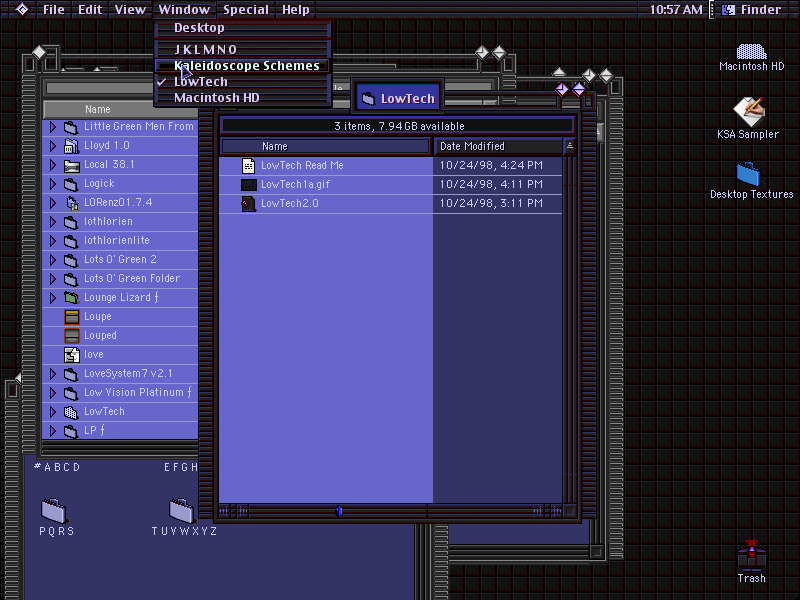Open the Apple menu diamond icon

22,9
